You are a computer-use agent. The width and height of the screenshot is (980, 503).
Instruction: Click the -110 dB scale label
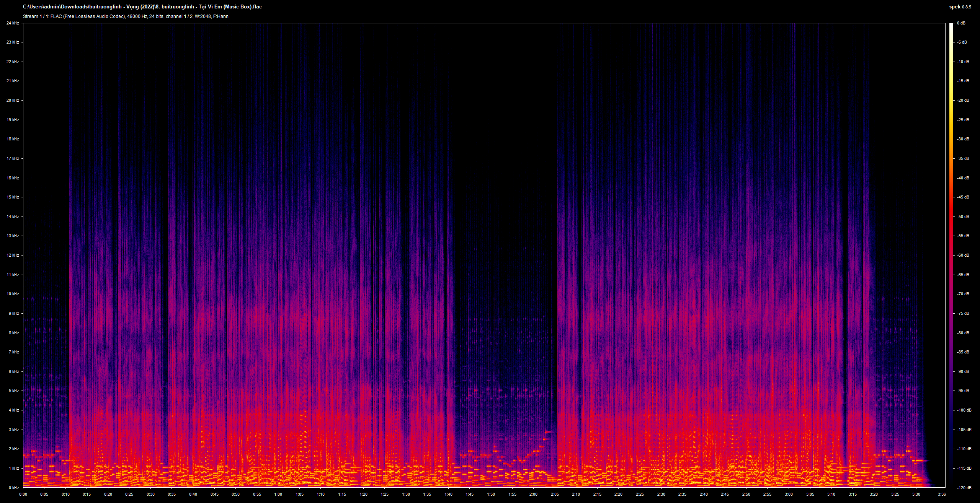pos(964,449)
